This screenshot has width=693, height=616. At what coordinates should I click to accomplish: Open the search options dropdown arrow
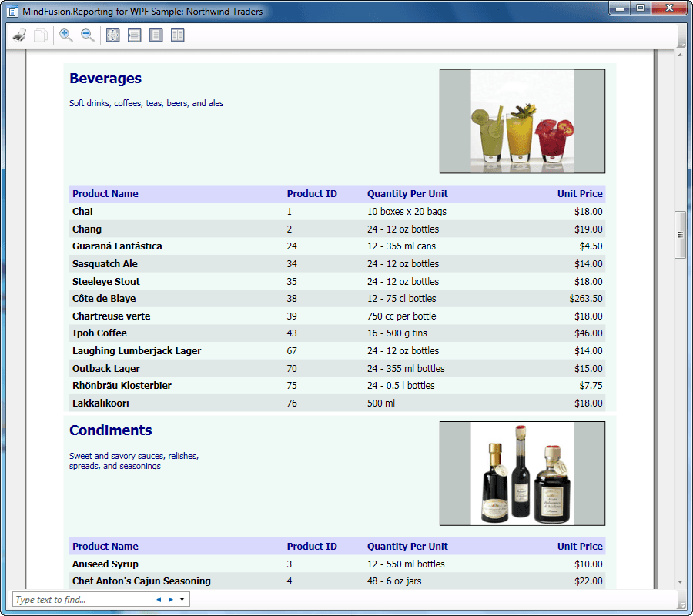point(182,600)
